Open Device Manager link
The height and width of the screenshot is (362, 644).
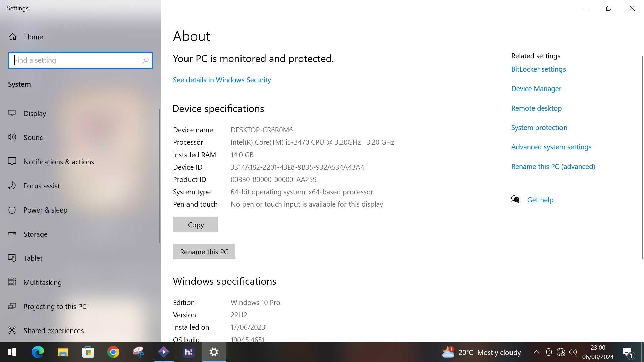point(536,88)
